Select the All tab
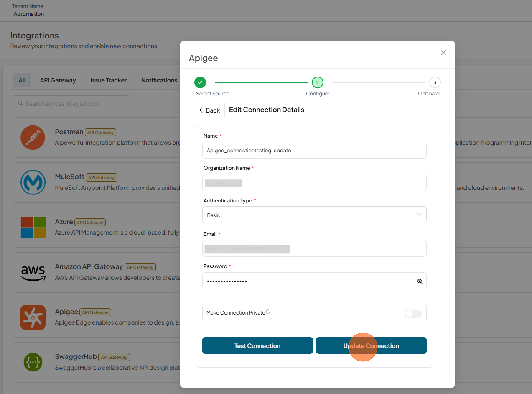Screen dimensions: 532x394 coord(22,80)
